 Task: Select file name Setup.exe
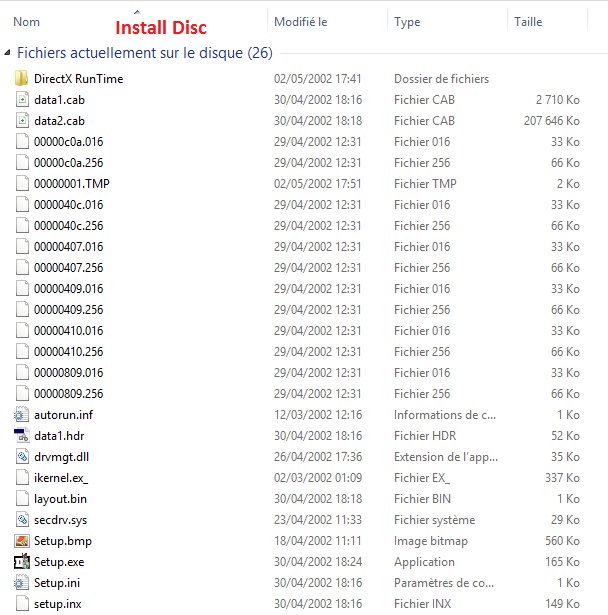[x=59, y=562]
